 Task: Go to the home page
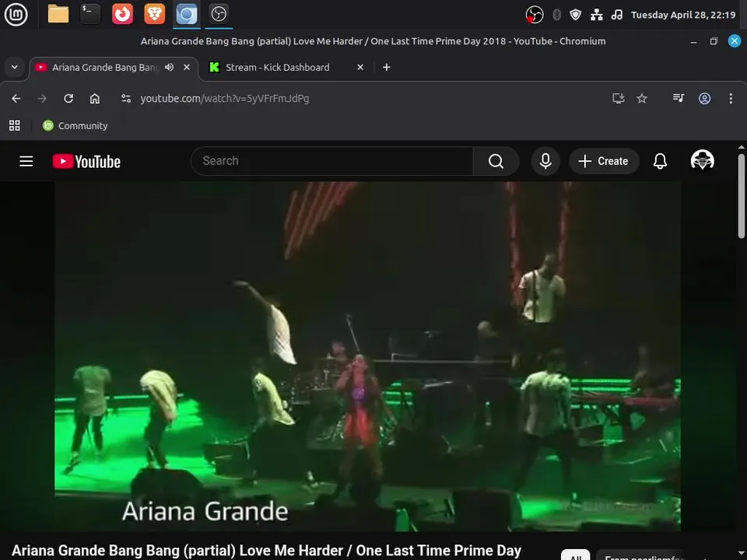[x=95, y=99]
